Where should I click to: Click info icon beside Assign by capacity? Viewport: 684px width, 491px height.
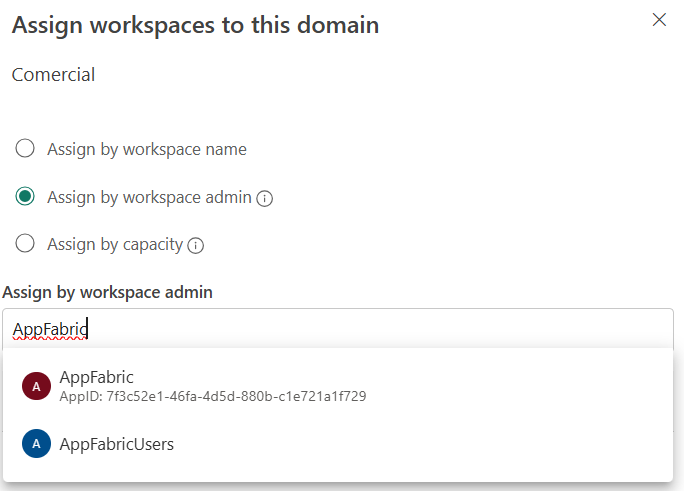[196, 245]
